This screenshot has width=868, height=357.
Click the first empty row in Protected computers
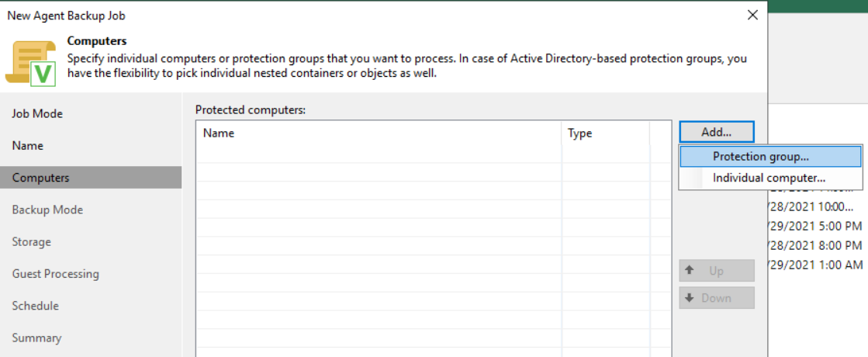click(422, 154)
